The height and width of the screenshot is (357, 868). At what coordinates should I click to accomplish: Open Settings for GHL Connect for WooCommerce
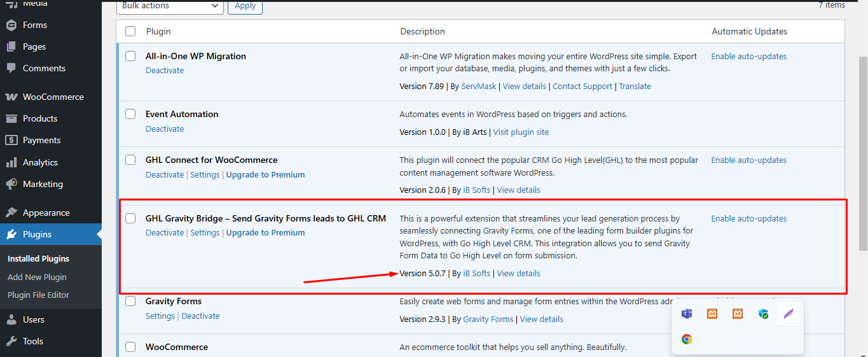[x=205, y=174]
